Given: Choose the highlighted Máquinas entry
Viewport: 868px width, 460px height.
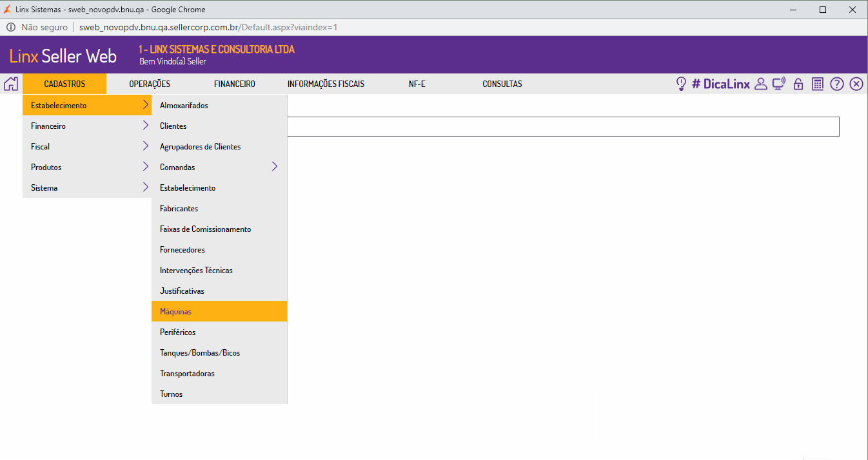Looking at the screenshot, I should (x=219, y=311).
